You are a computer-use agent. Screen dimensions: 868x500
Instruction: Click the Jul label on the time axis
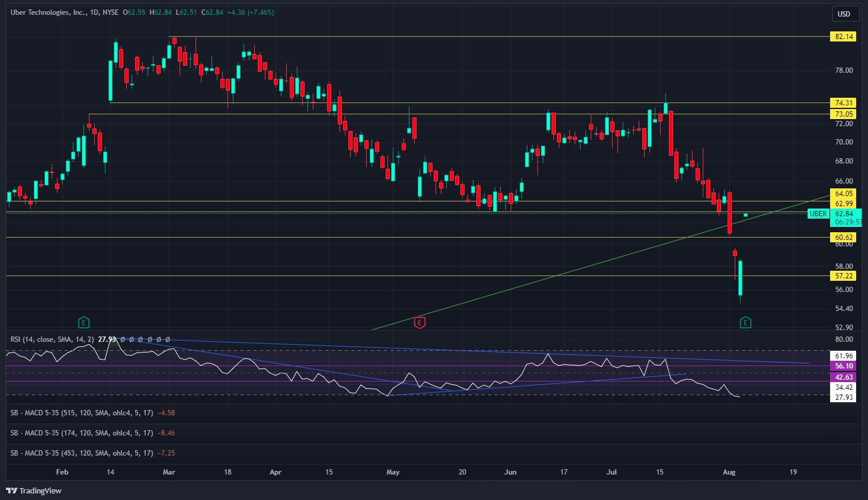click(x=611, y=472)
